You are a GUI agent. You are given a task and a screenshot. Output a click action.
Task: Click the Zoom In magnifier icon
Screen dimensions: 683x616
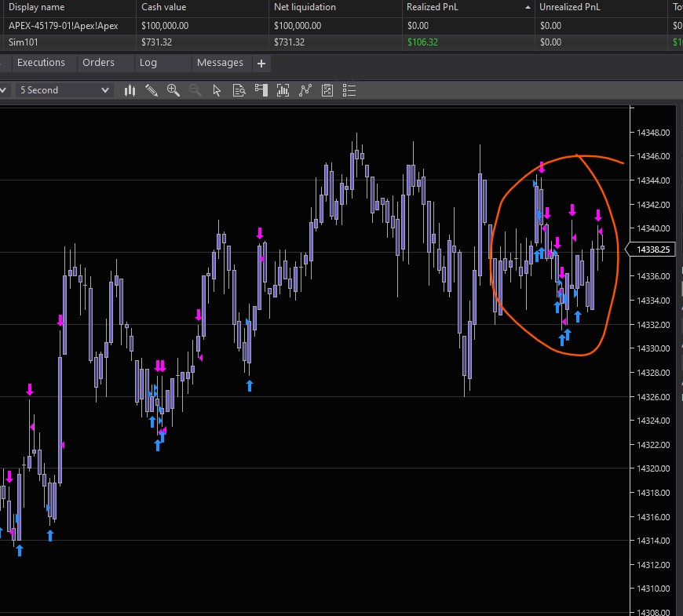(173, 90)
